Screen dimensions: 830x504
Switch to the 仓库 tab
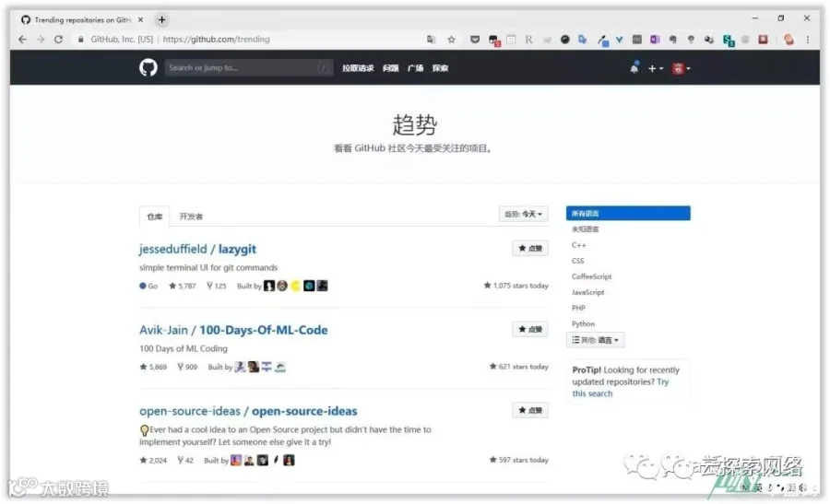tap(154, 217)
